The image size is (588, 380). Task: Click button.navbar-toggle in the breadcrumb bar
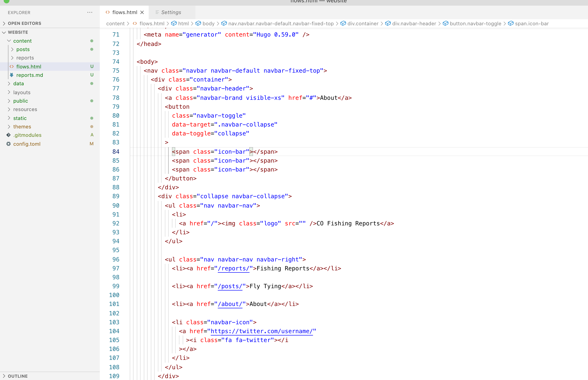click(475, 23)
